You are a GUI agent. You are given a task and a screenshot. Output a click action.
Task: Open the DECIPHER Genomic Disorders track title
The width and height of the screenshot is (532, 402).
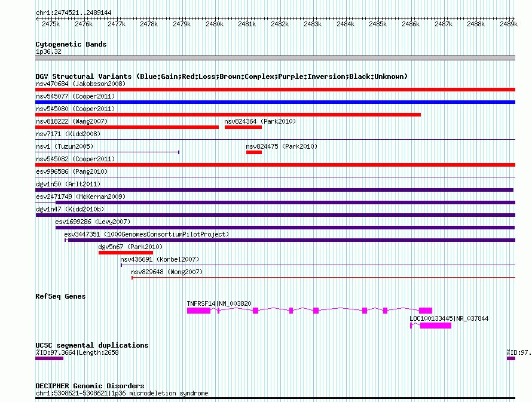[90, 386]
